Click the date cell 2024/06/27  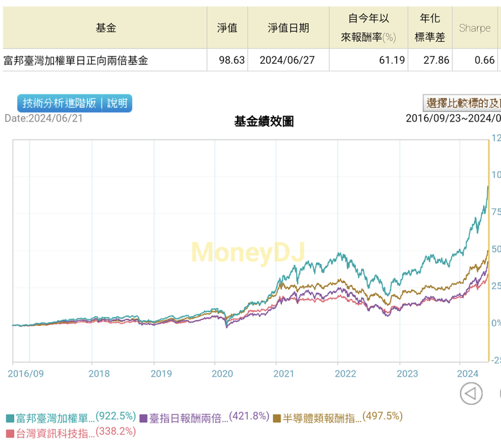click(x=287, y=60)
